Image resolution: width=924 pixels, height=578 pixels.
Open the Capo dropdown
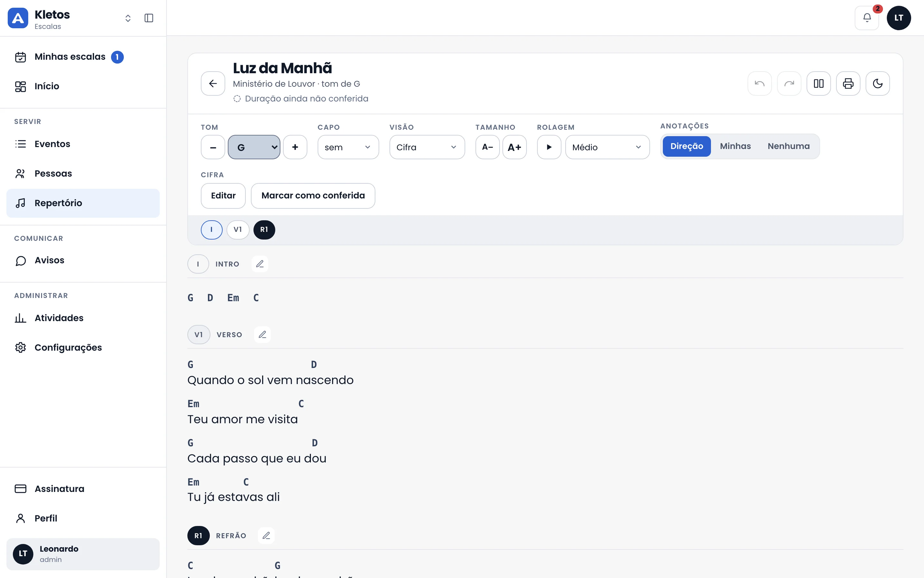tap(348, 147)
